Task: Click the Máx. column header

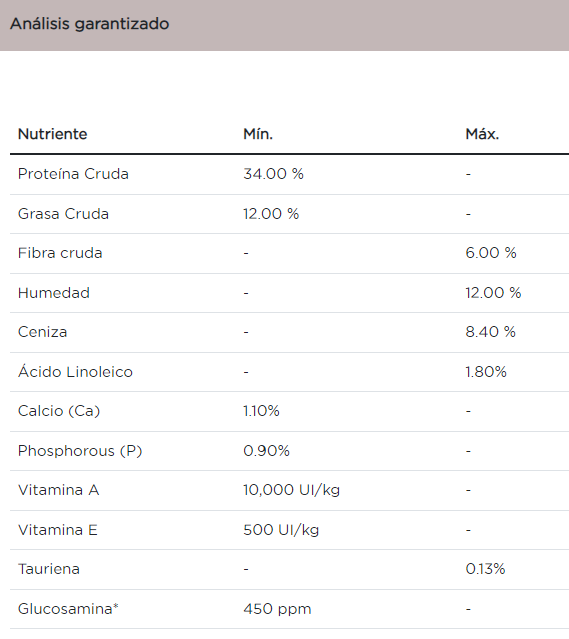Action: [x=482, y=134]
